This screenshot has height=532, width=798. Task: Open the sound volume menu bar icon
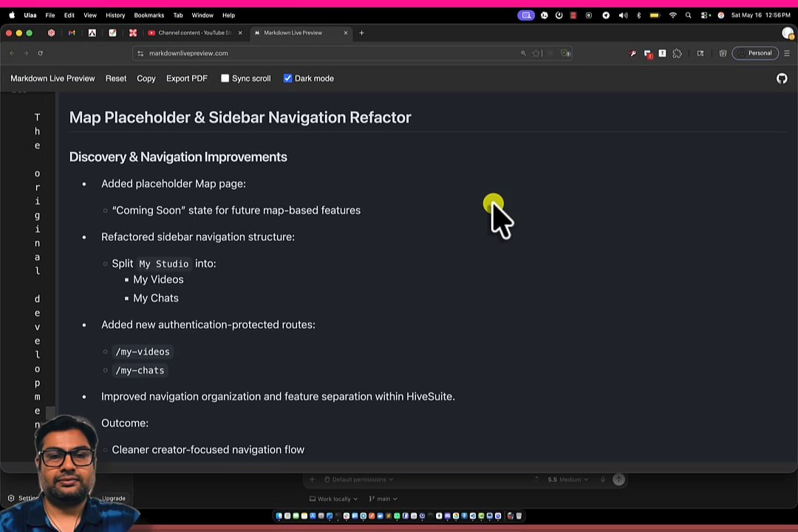tap(623, 16)
